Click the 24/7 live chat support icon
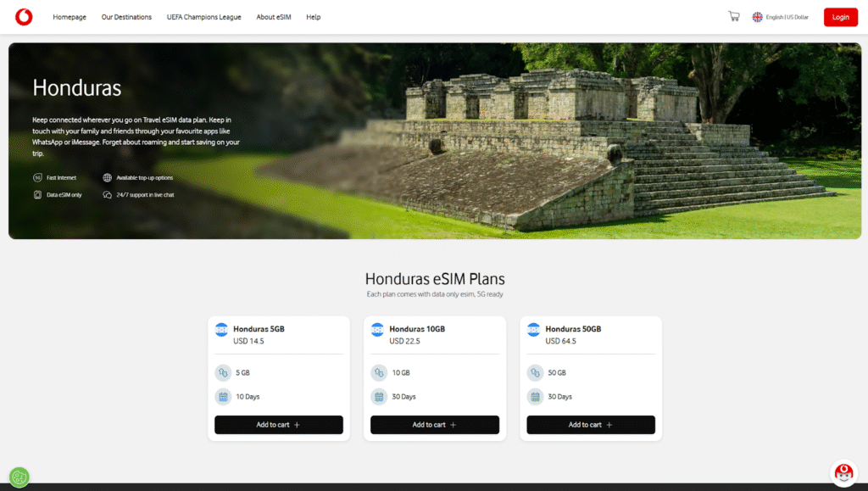Viewport: 868px width, 491px height. point(106,194)
